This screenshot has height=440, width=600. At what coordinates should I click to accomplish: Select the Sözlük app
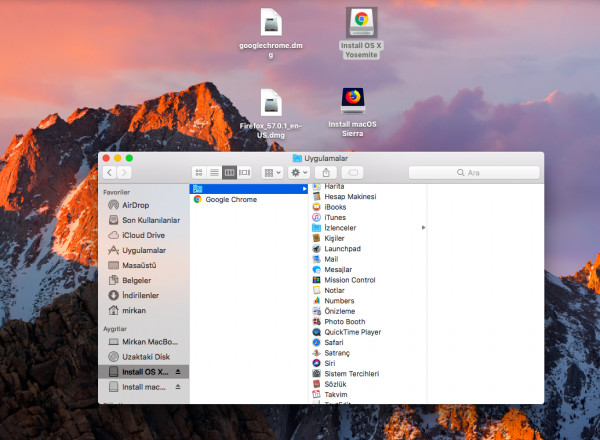(x=369, y=384)
